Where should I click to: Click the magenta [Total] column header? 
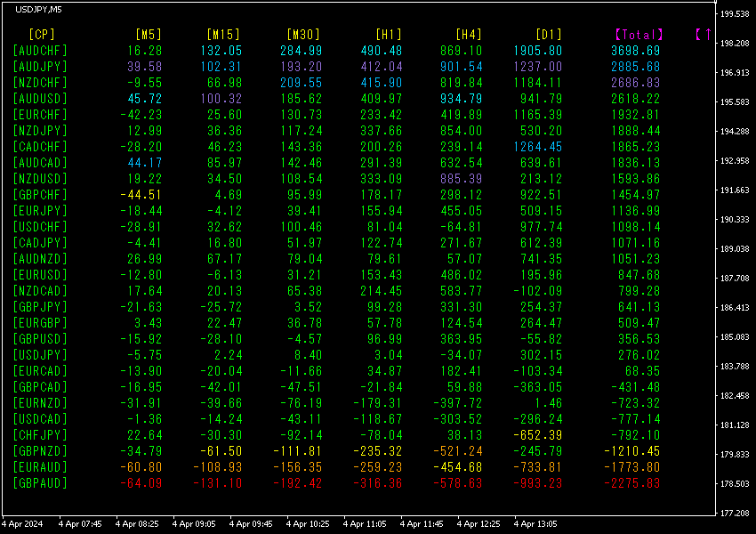[x=639, y=34]
